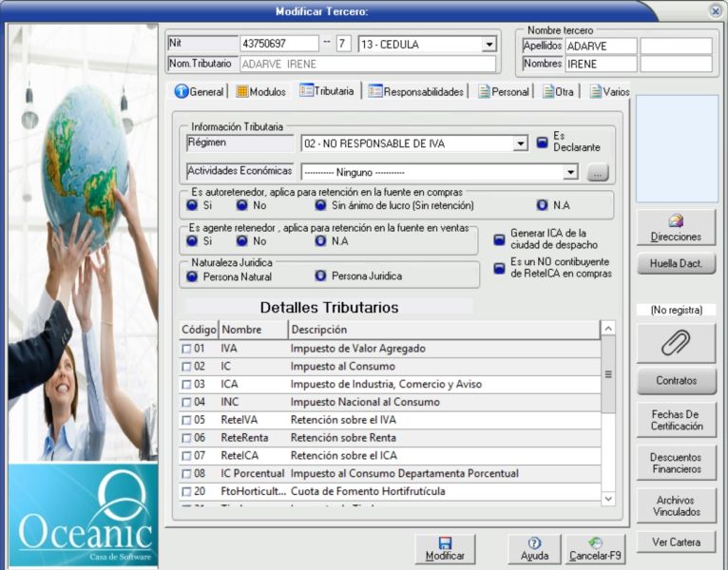Toggle the Es Declarante option

543,142
